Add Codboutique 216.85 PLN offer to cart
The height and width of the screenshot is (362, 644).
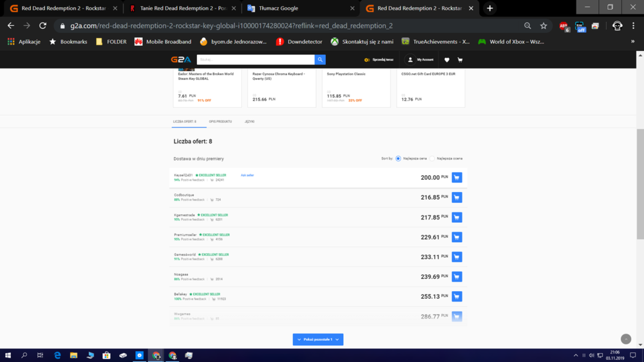tap(457, 198)
